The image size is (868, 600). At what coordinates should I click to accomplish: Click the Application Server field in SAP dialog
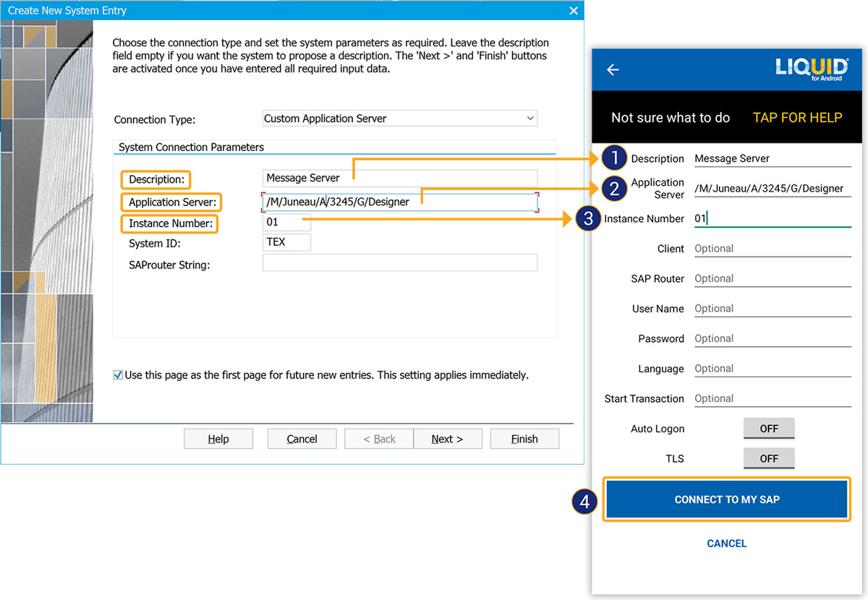(x=399, y=202)
